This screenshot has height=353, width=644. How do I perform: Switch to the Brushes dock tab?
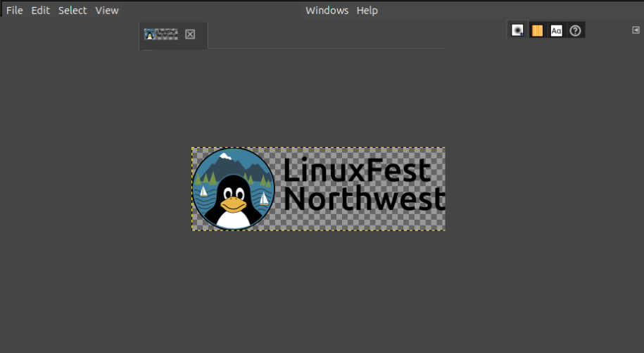517,30
